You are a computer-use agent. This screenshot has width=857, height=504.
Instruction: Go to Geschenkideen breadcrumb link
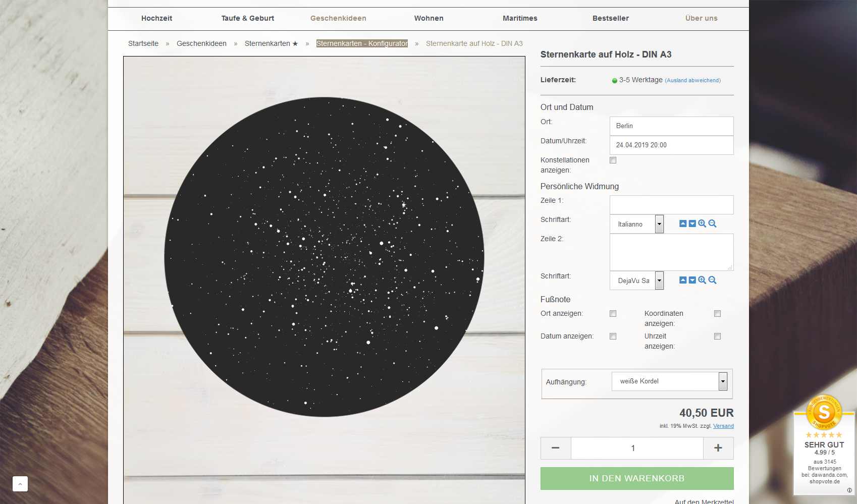[x=201, y=43]
